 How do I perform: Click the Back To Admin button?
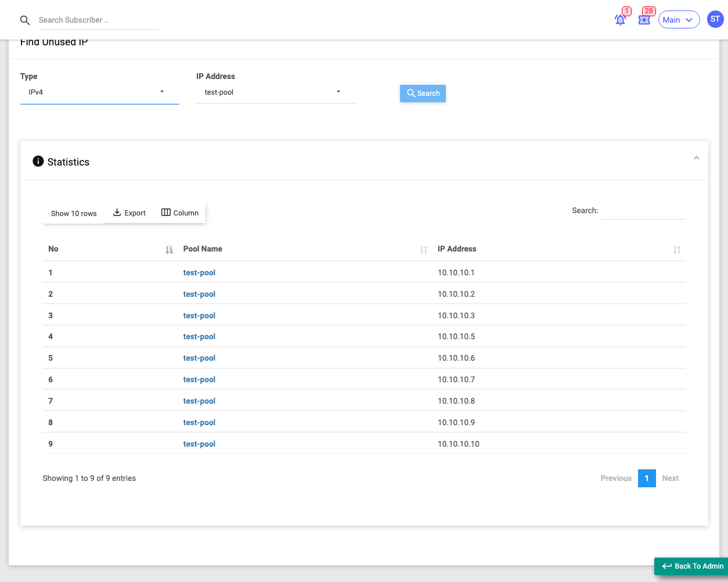[693, 566]
